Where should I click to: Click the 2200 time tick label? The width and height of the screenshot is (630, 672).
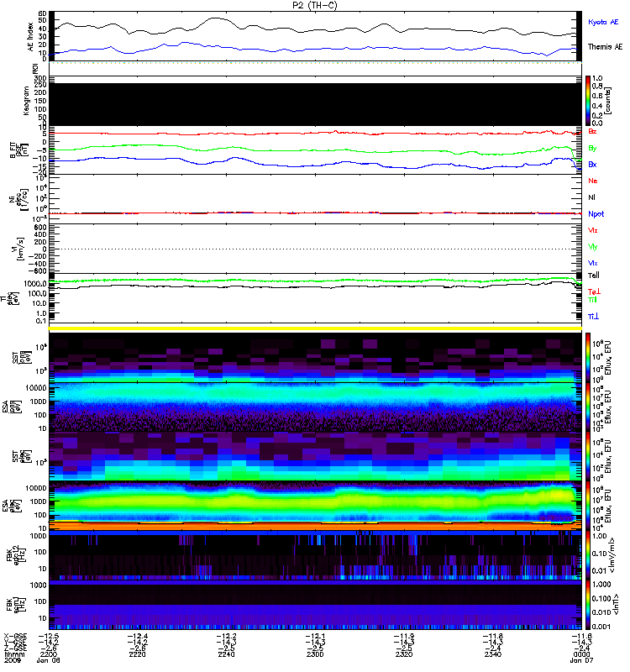(49, 654)
